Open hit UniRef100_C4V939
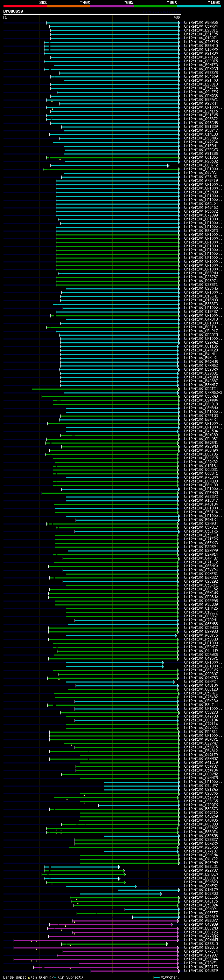 pyautogui.click(x=201, y=924)
